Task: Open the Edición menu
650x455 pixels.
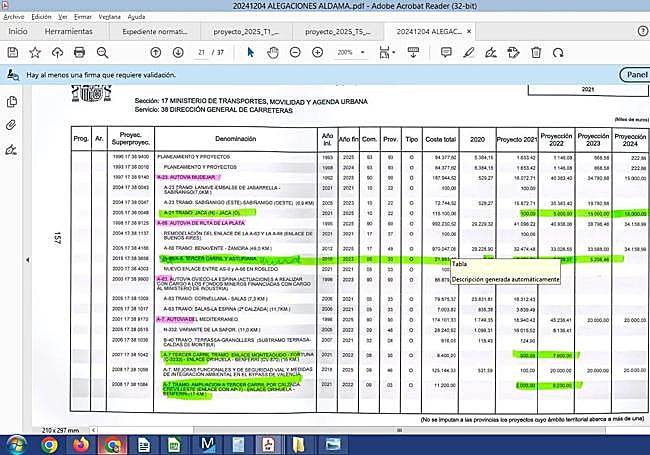Action: click(41, 17)
